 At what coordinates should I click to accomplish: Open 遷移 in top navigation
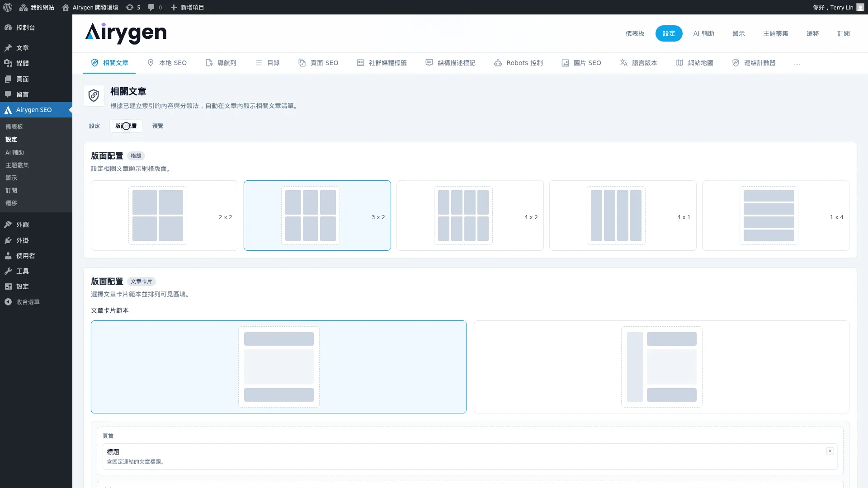(x=813, y=33)
